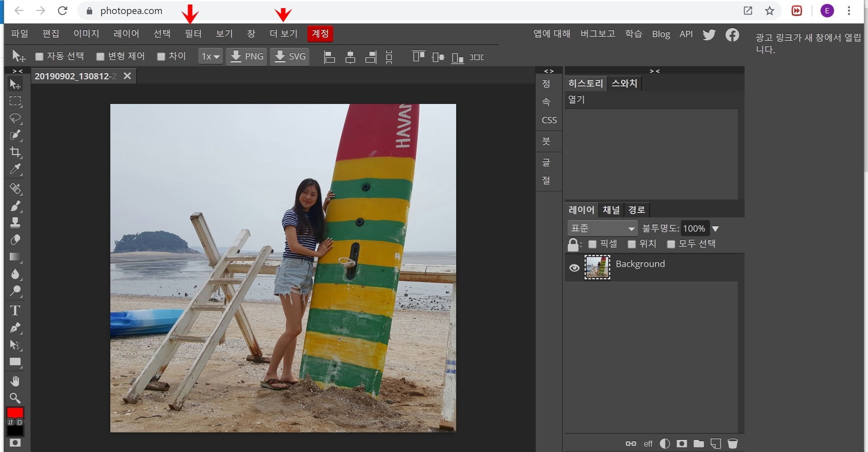This screenshot has height=452, width=868.
Task: Click the red 계정 button
Action: point(320,33)
